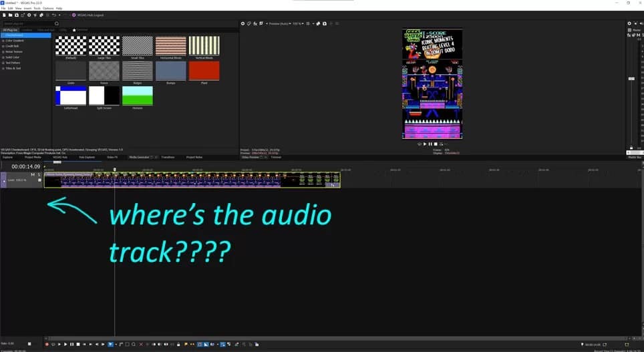Choose the red Plaid preset thumbnail
Screen dimensions: 644x352
pos(204,71)
